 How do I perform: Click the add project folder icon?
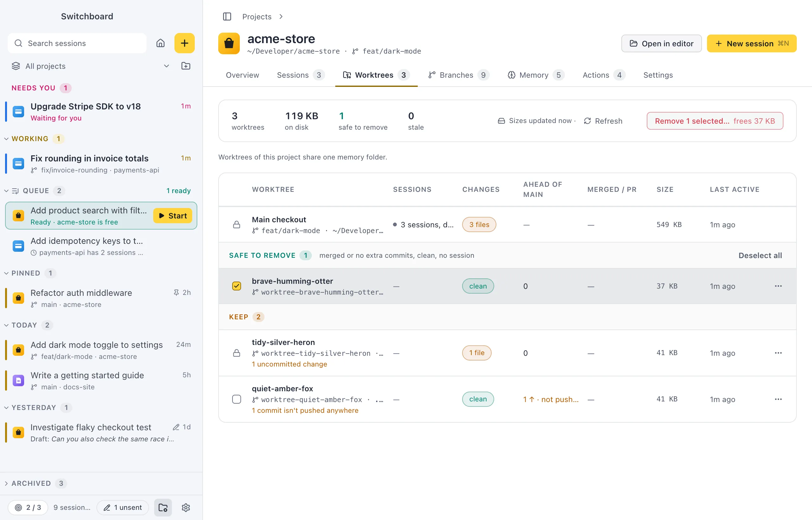pos(186,66)
